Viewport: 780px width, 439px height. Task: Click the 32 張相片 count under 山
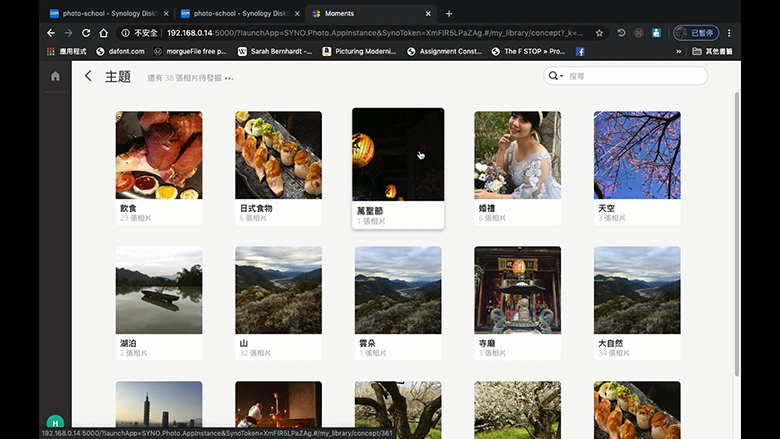255,353
